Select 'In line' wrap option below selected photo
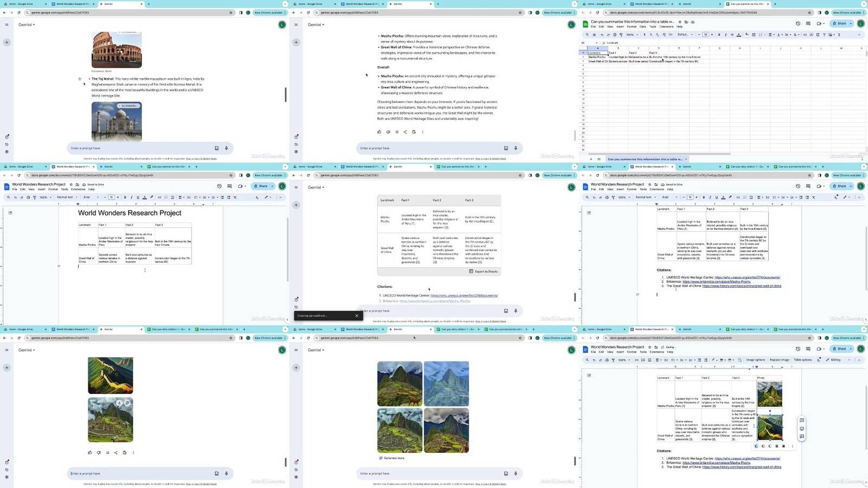 click(756, 446)
